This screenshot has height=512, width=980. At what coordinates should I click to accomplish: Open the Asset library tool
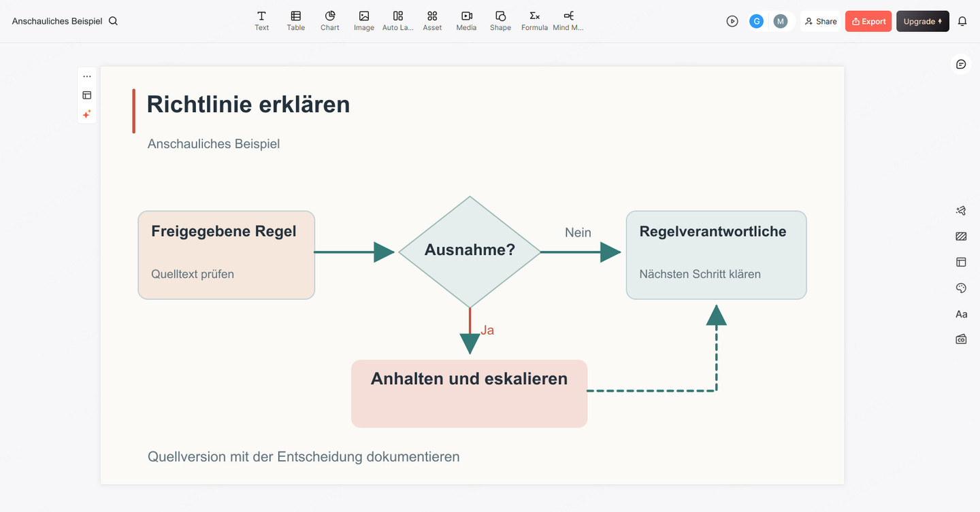[x=432, y=20]
